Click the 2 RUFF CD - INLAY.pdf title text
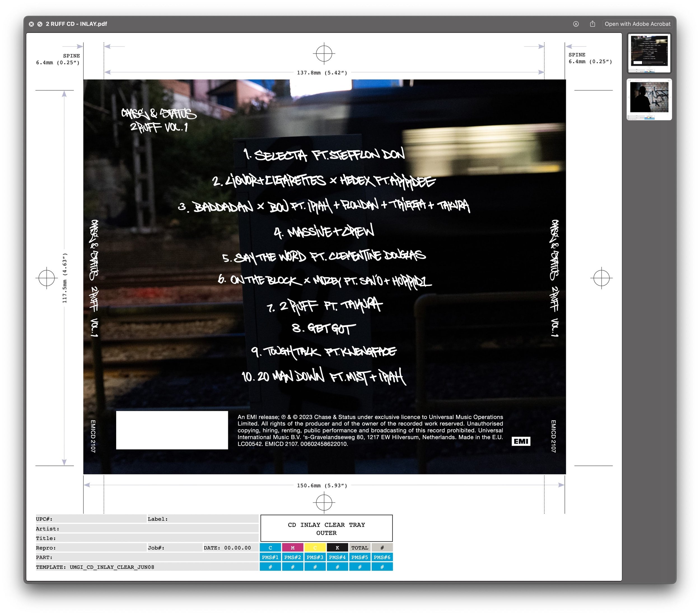Image resolution: width=700 pixels, height=615 pixels. pyautogui.click(x=76, y=24)
